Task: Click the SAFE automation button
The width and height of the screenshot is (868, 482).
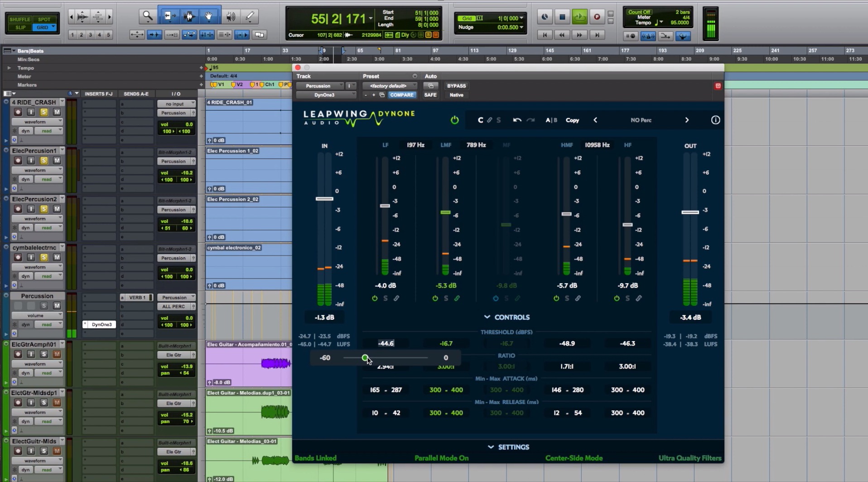Action: [430, 95]
